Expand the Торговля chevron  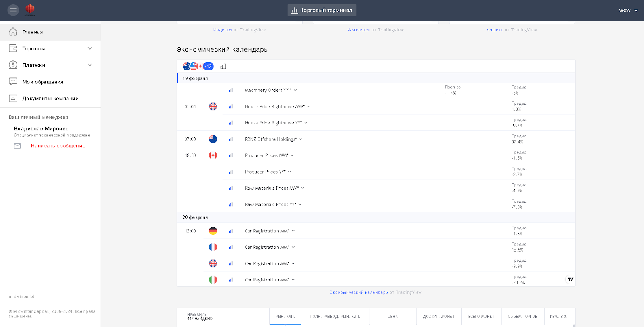pos(90,48)
